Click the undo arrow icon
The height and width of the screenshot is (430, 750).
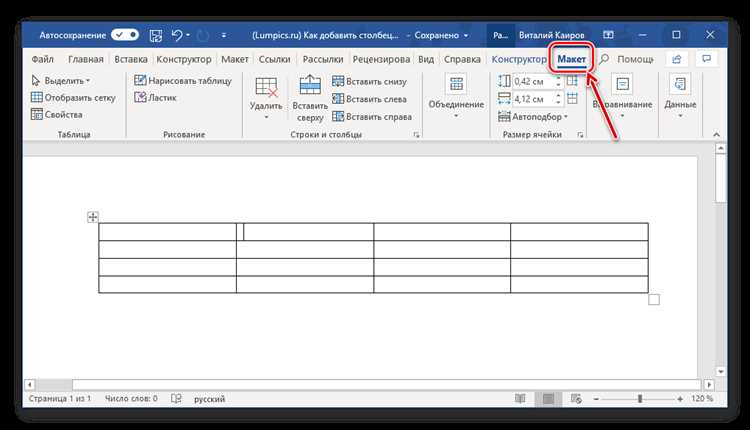point(177,35)
